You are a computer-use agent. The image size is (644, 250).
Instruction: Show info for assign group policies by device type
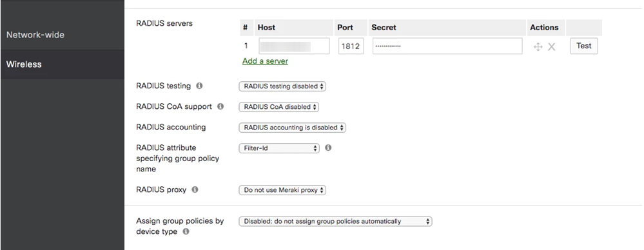tap(186, 231)
